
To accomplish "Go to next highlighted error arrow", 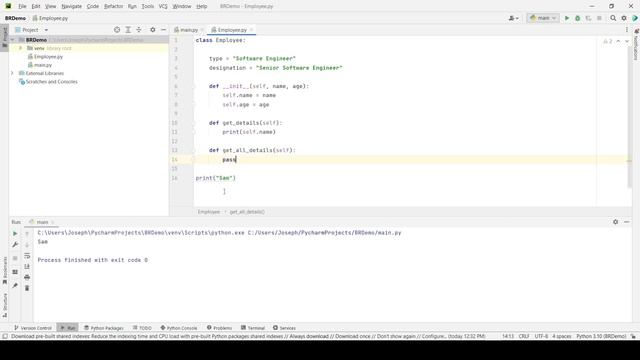I will click(627, 41).
